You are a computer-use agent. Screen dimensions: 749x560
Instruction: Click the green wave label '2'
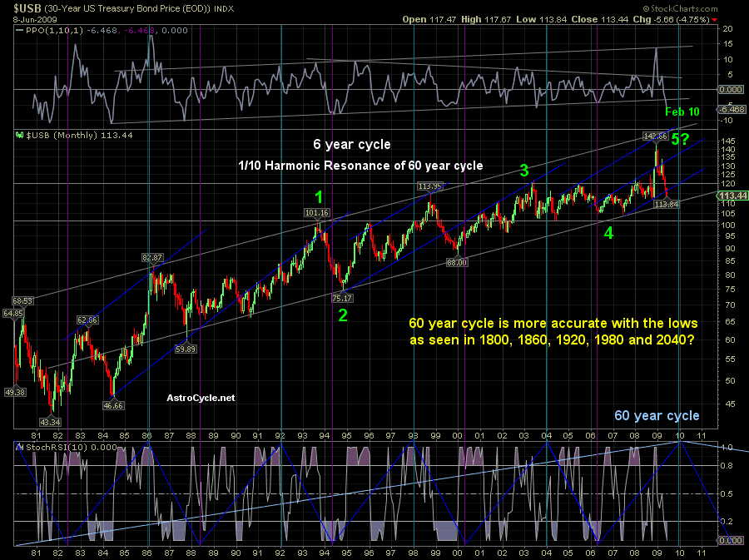click(343, 315)
